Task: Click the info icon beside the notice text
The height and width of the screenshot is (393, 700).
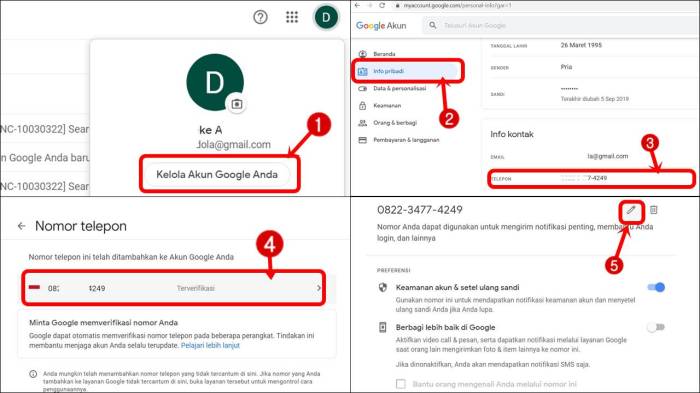Action: 33,374
